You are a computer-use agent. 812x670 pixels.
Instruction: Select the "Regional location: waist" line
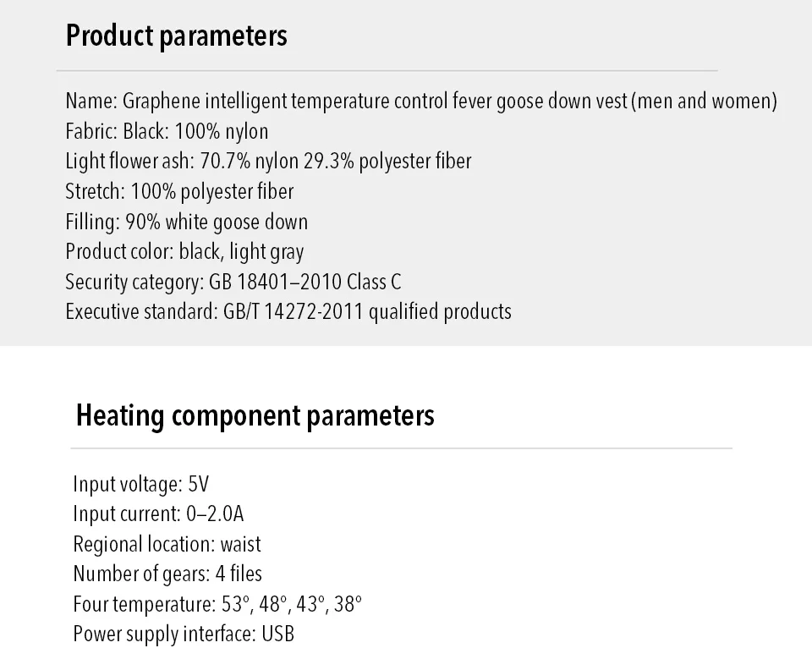coord(167,544)
